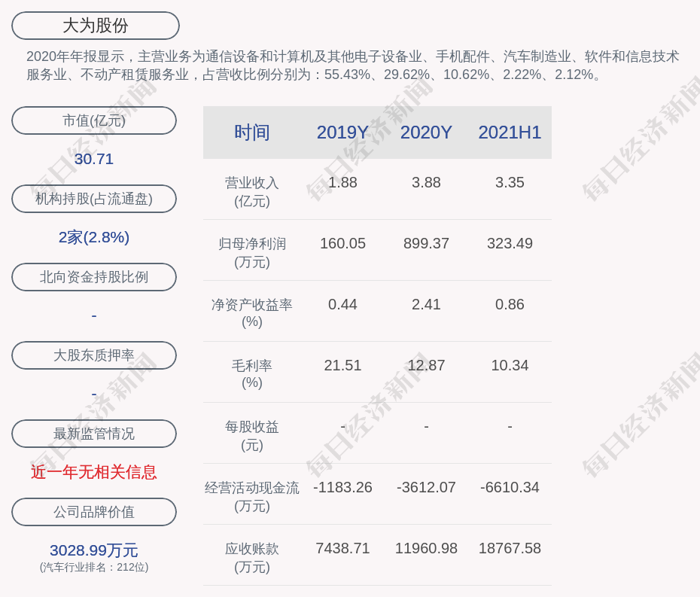Select the 公司品牌价值 pill
700x597 pixels.
(94, 512)
